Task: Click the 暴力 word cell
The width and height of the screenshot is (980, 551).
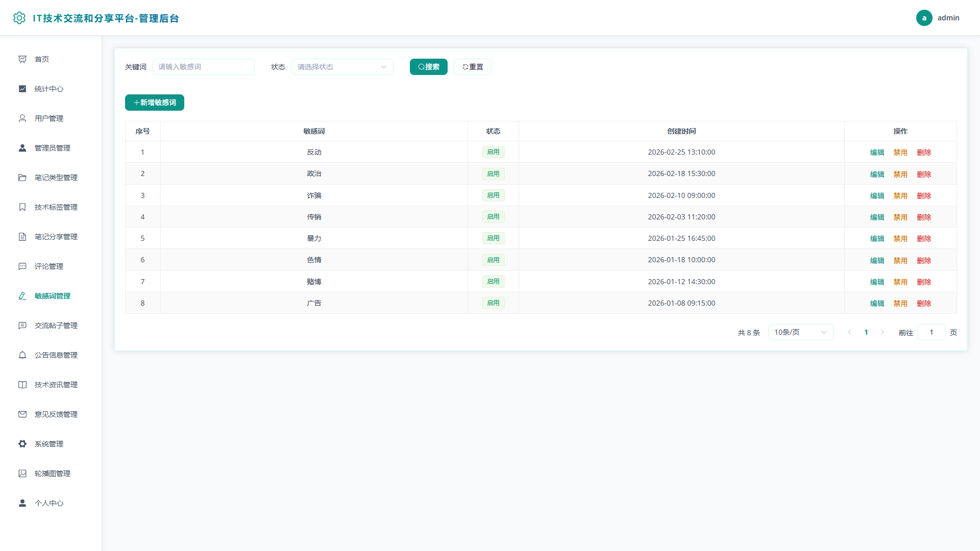Action: 314,238
